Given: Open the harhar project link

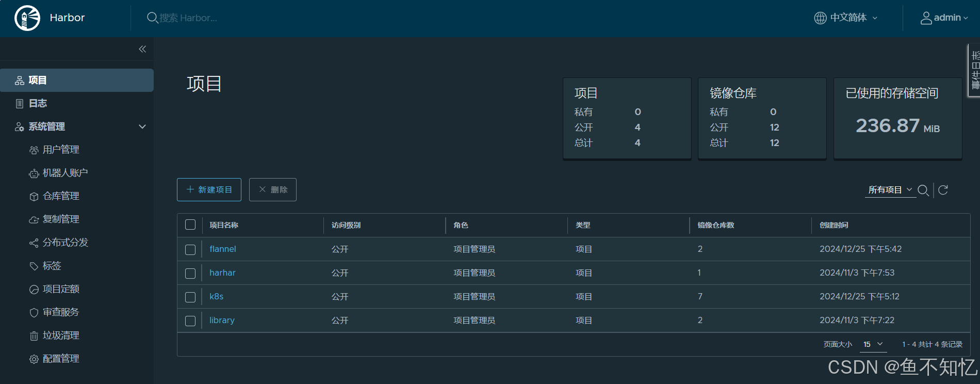Looking at the screenshot, I should (x=222, y=273).
